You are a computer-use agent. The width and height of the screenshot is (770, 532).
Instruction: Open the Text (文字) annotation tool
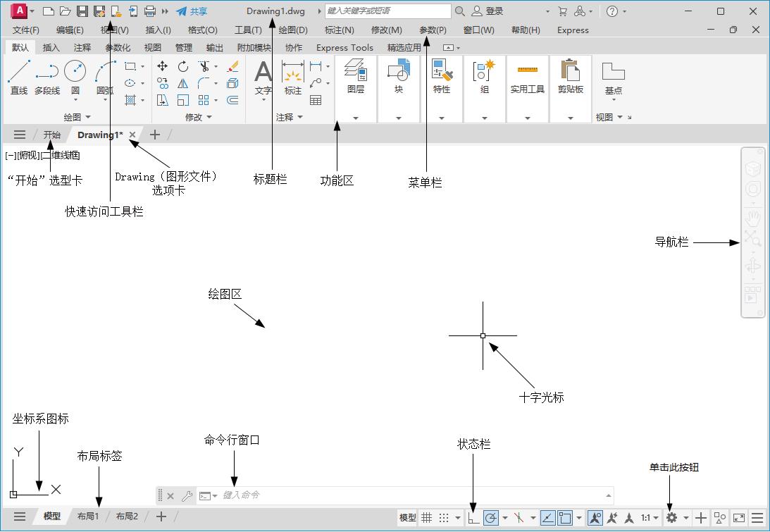263,77
